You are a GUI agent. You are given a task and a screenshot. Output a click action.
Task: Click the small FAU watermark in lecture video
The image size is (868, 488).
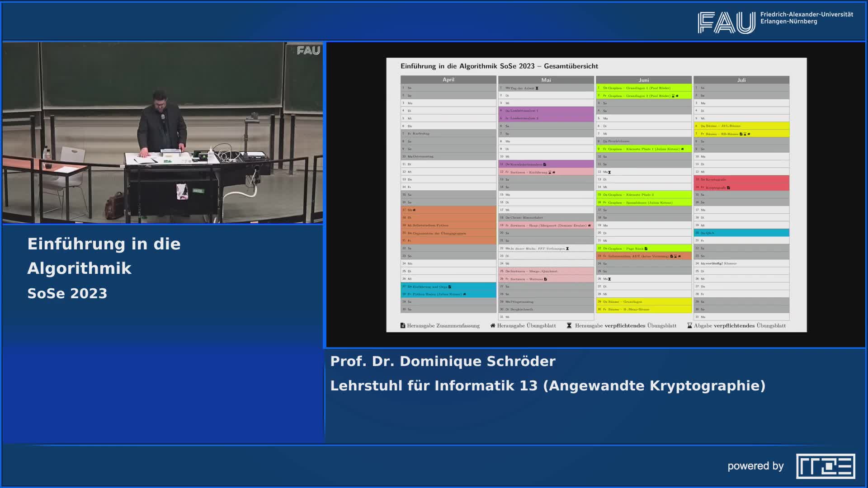coord(309,51)
